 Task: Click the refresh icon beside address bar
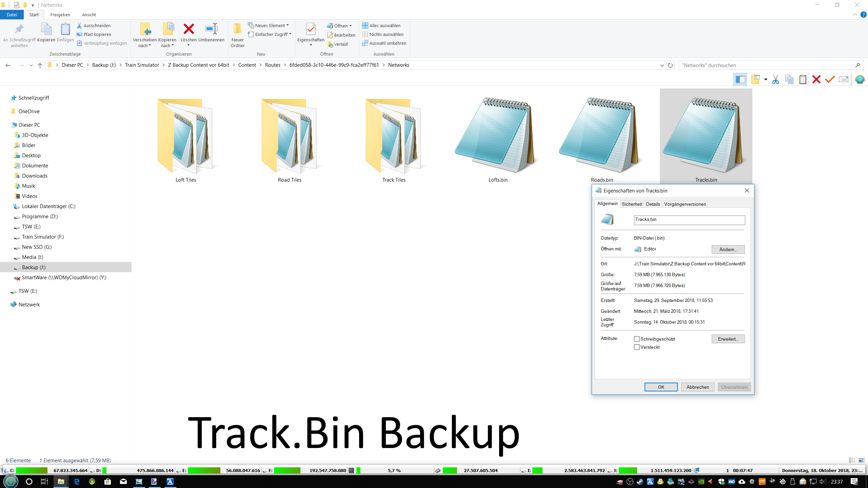[x=670, y=65]
